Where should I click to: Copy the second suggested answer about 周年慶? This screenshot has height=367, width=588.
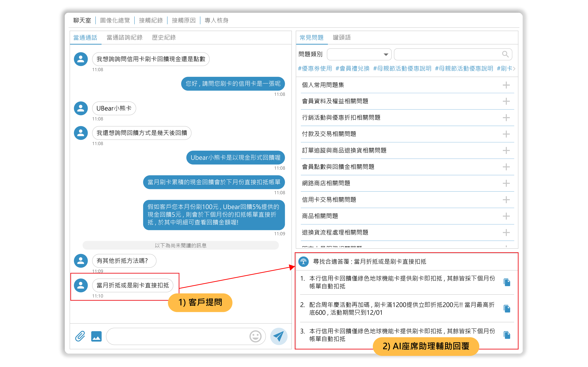[507, 309]
